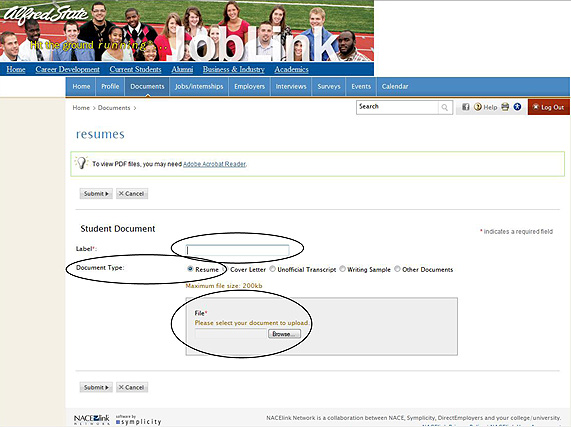Select the Resume document type

click(x=190, y=269)
